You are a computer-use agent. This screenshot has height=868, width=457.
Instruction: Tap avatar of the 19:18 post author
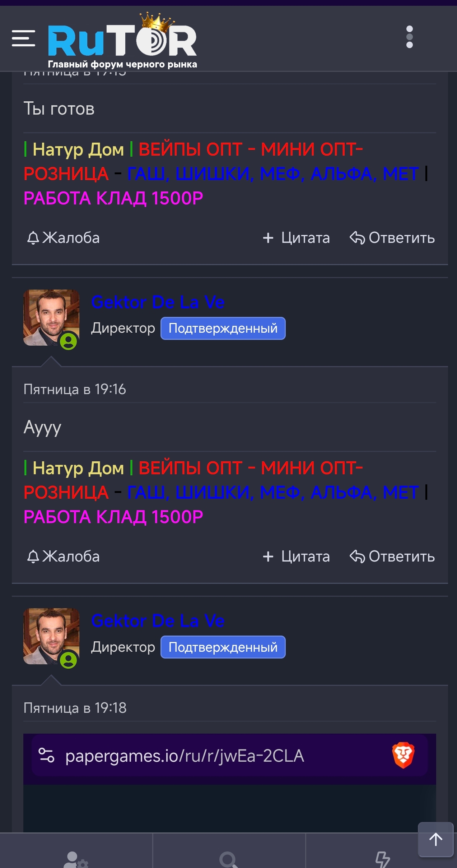point(51,636)
